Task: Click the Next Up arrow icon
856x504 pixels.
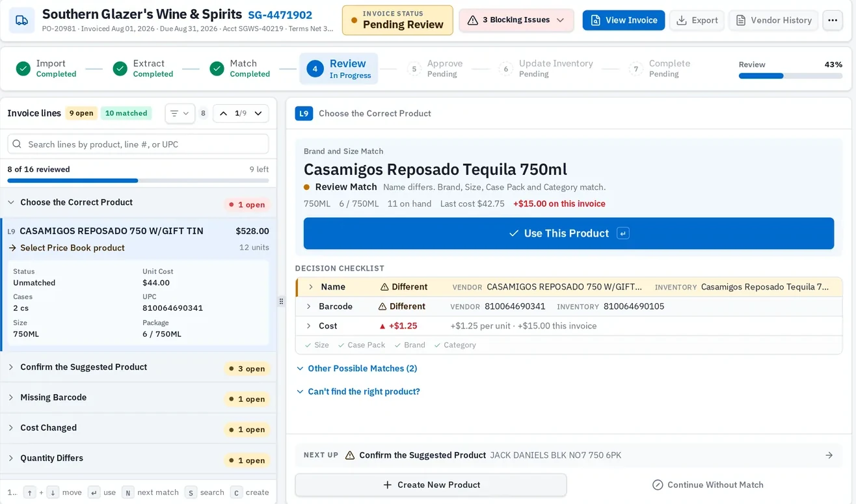Action: (829, 455)
